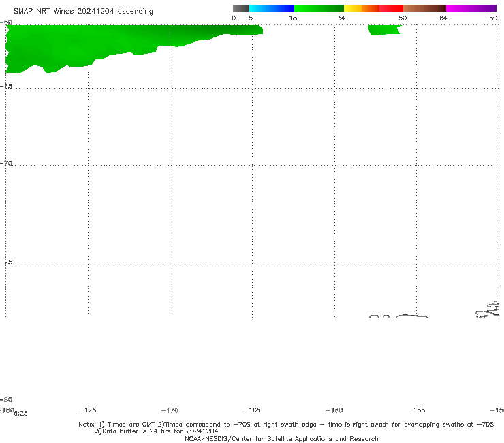Click the yellow-orange segment of the color bar
This screenshot has width=504, height=443.
tap(362, 8)
